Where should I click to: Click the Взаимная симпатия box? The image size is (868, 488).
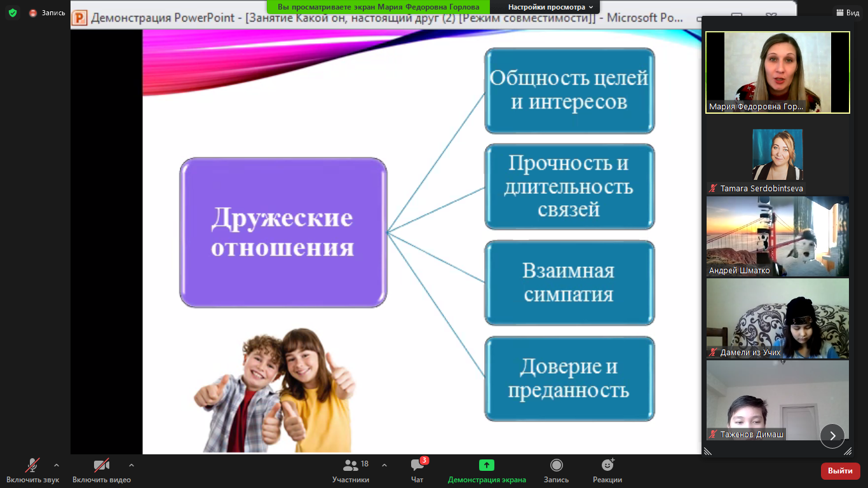click(569, 283)
